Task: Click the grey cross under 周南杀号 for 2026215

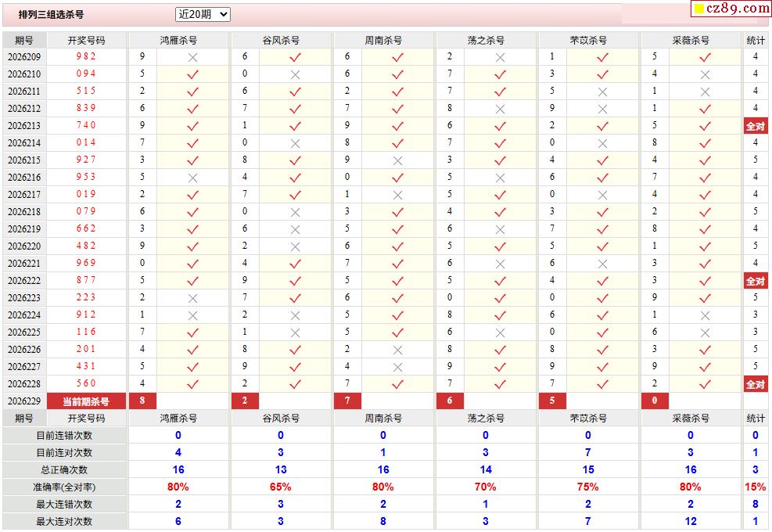Action: (x=397, y=161)
